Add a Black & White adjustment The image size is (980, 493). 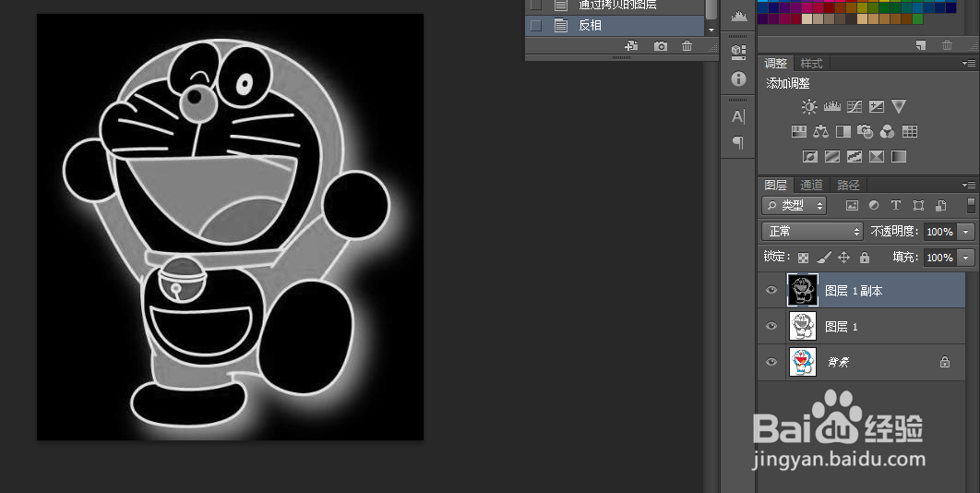pyautogui.click(x=843, y=131)
